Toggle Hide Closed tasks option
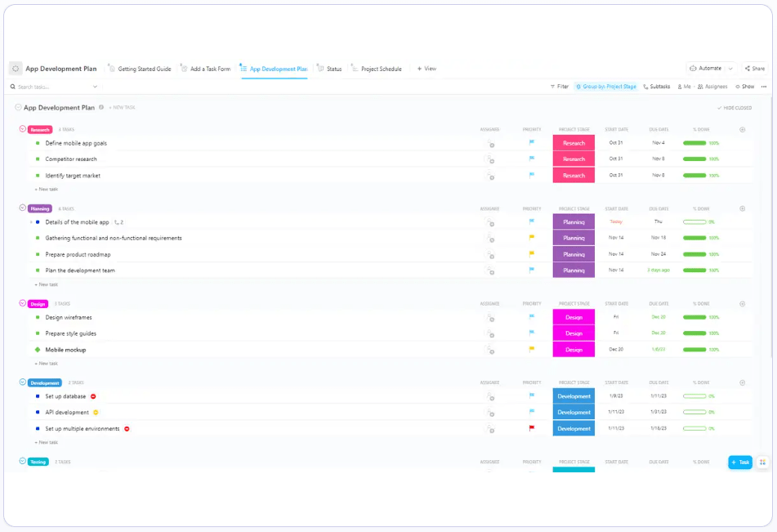This screenshot has width=777, height=532. [735, 108]
